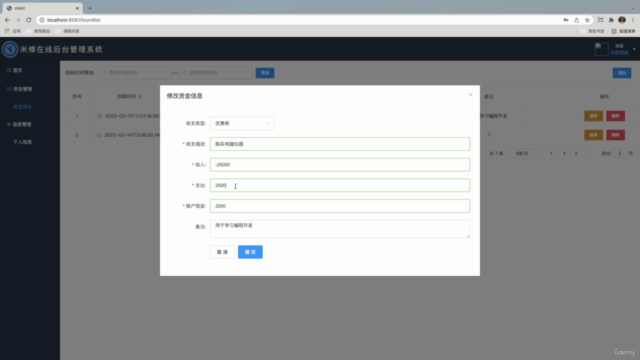
Task: Bookmark this page with star icon
Action: click(587, 20)
